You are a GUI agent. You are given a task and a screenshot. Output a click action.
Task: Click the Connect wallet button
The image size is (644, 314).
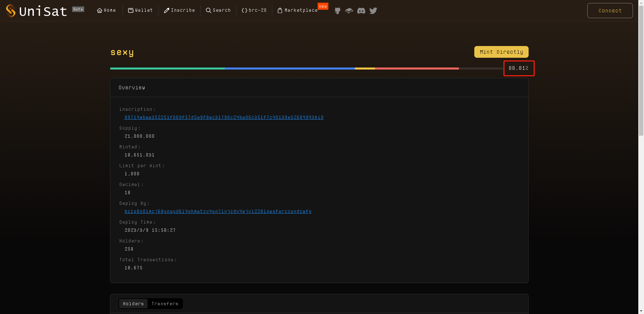tap(610, 11)
